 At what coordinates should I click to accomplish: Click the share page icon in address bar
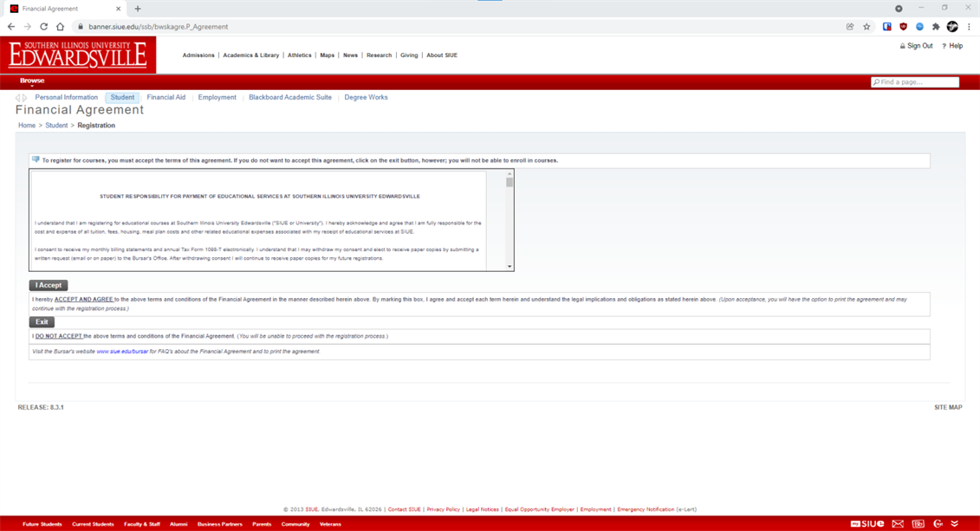point(850,27)
